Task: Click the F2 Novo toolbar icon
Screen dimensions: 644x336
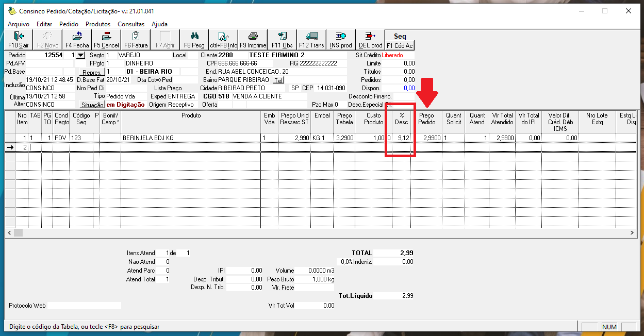Action: (48, 36)
